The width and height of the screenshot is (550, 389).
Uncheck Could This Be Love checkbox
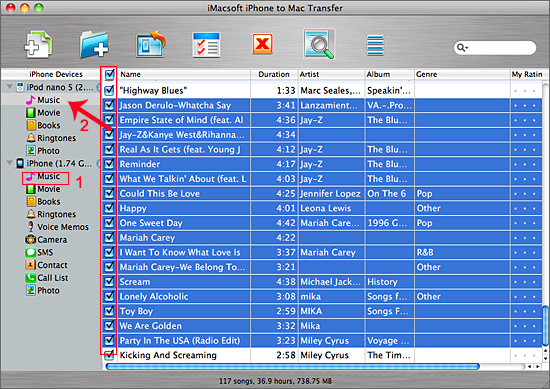point(109,193)
